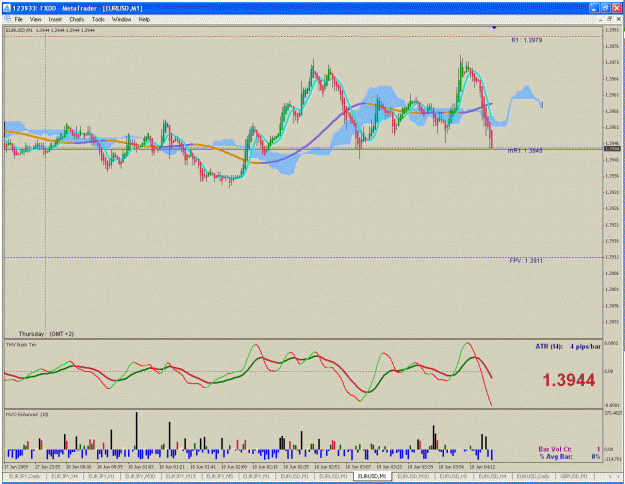Restore the inner chart window
This screenshot has height=484, width=625.
[609, 19]
